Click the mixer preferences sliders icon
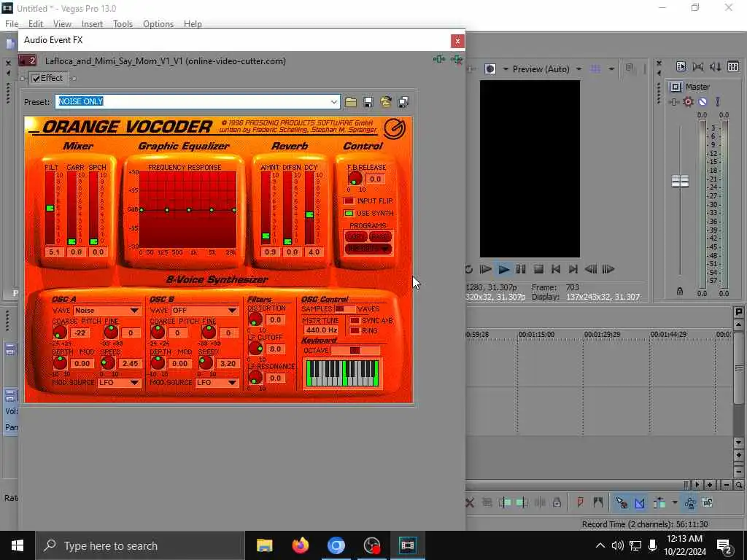 (733, 66)
